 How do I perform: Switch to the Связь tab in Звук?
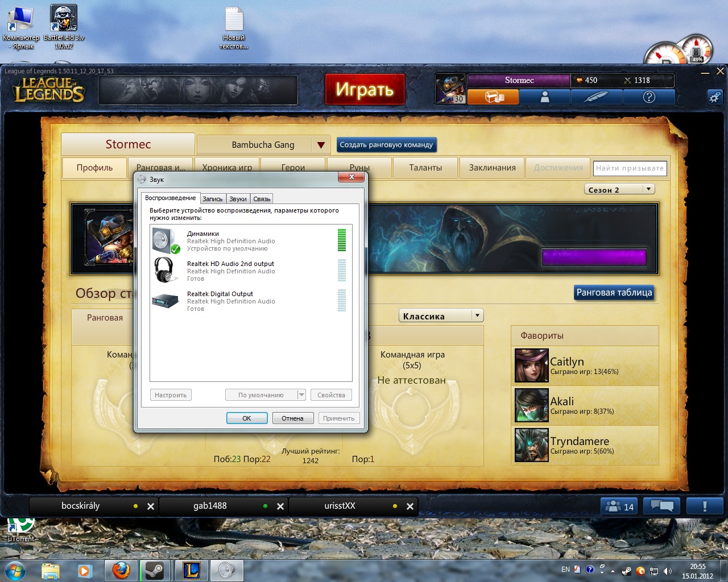click(262, 199)
